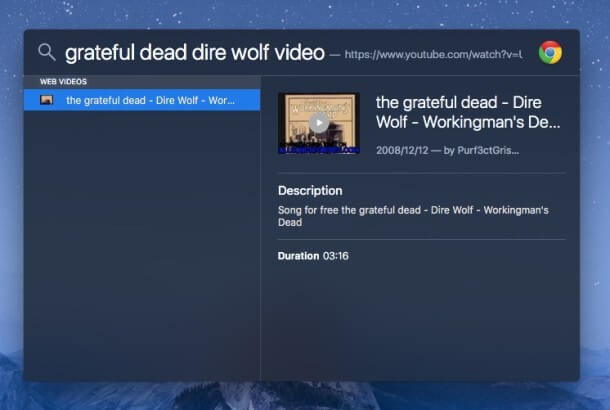Click the preview title 'the grateful dead - Dire Wolf - Workingman's De...'
This screenshot has width=610, height=410.
(468, 112)
